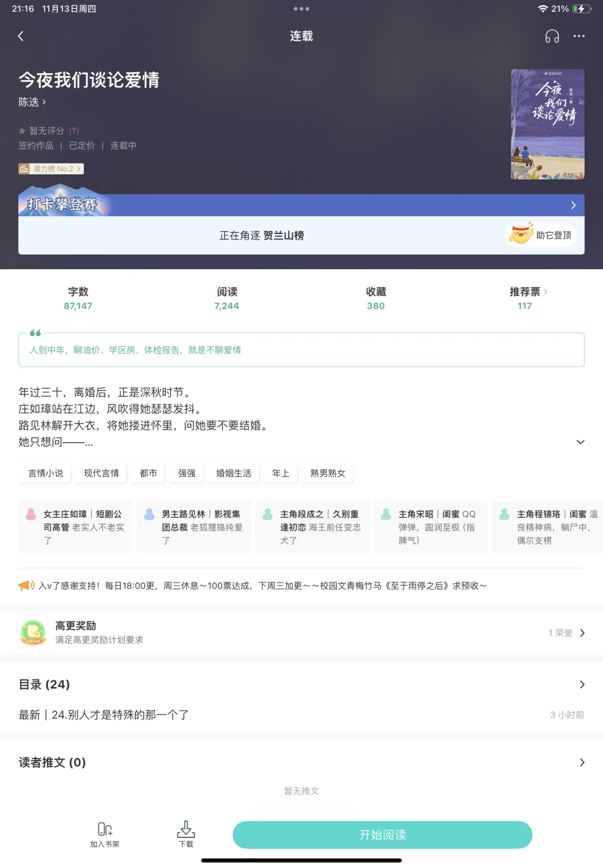
Task: Tap the headphones listening icon
Action: pyautogui.click(x=552, y=36)
